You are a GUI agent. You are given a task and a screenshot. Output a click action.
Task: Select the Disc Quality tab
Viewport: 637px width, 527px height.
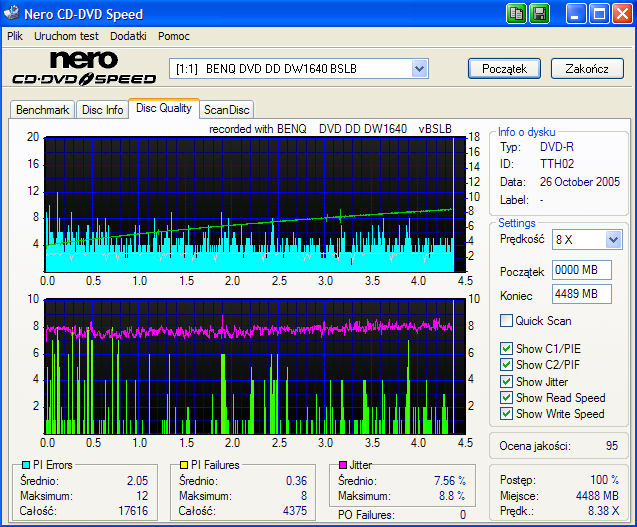(x=164, y=108)
